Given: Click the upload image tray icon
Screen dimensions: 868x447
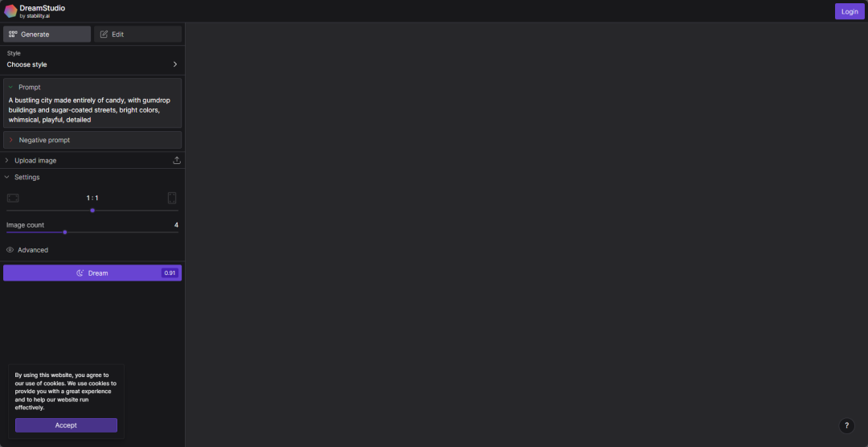Looking at the screenshot, I should click(x=177, y=161).
